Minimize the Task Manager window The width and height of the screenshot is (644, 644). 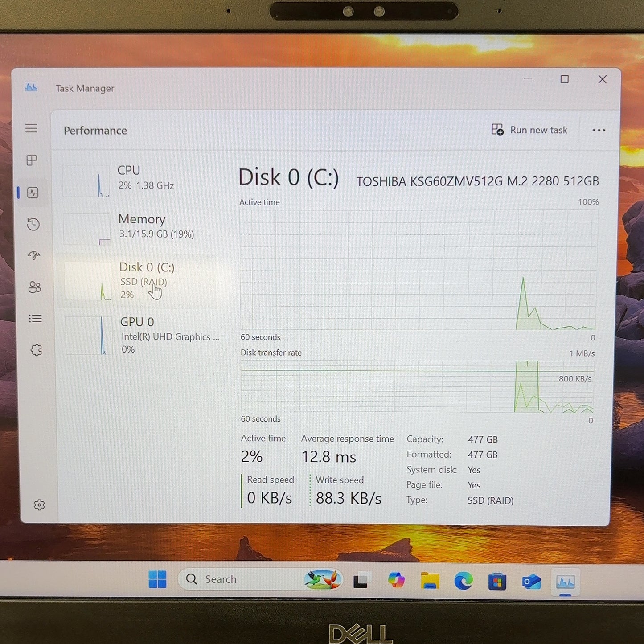point(528,79)
